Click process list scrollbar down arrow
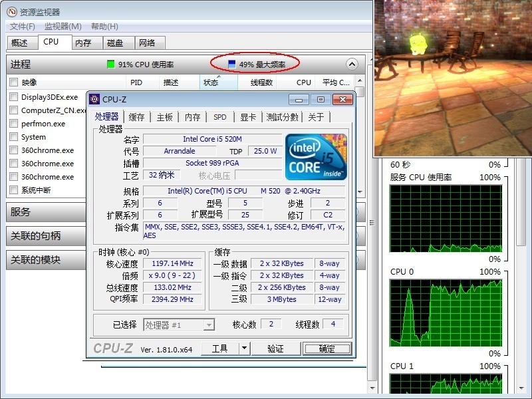This screenshot has height=399, width=532. coord(360,192)
